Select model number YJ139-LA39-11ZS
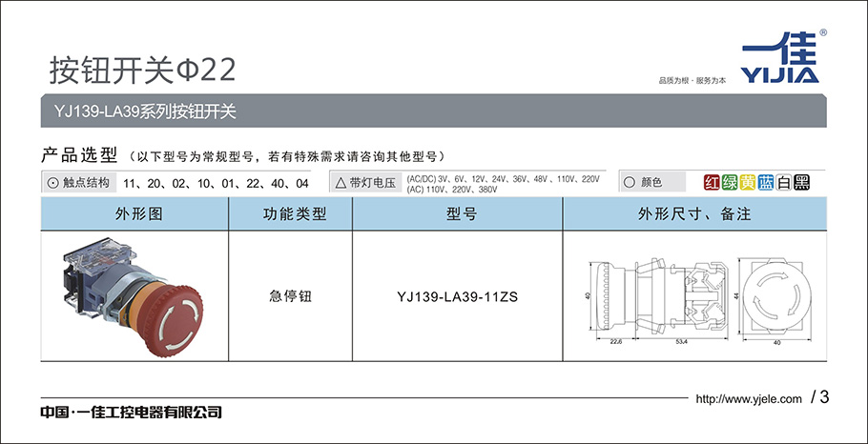Screen dimensions: 868x444 (x=457, y=296)
